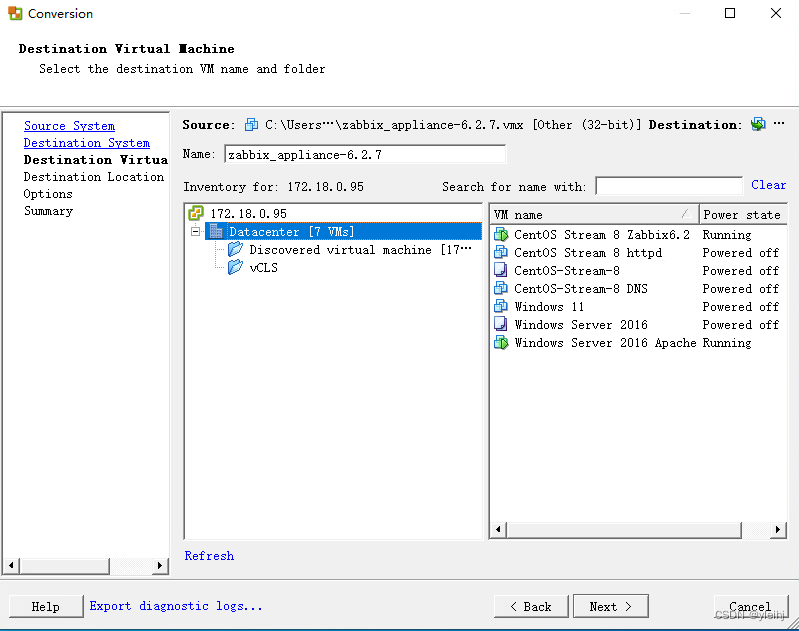Select Datacenter [7 VMs] tree item
The height and width of the screenshot is (631, 799).
[291, 231]
